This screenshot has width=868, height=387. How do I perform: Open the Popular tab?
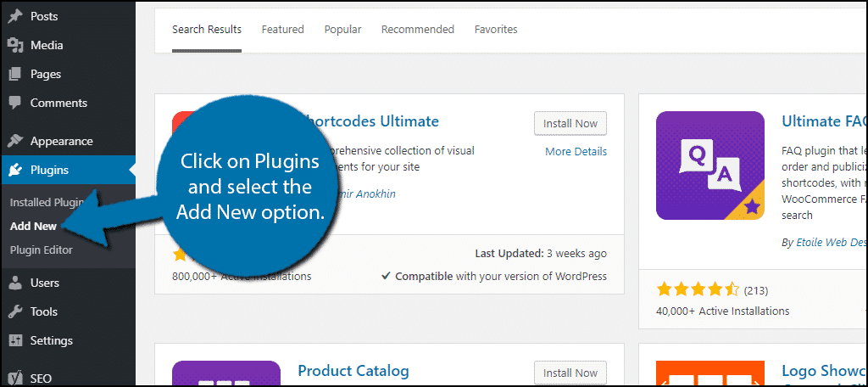click(x=342, y=30)
